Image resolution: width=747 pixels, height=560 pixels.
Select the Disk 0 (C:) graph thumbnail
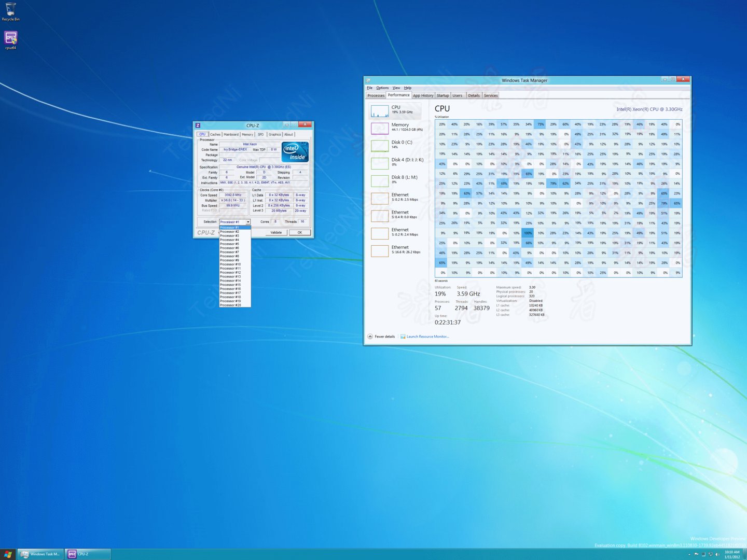tap(379, 145)
